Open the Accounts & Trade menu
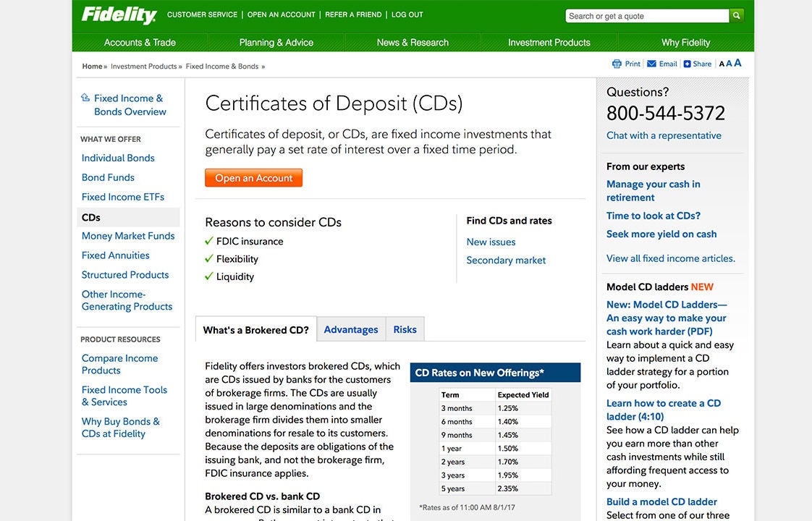Screen dimensions: 812x521 [x=140, y=43]
